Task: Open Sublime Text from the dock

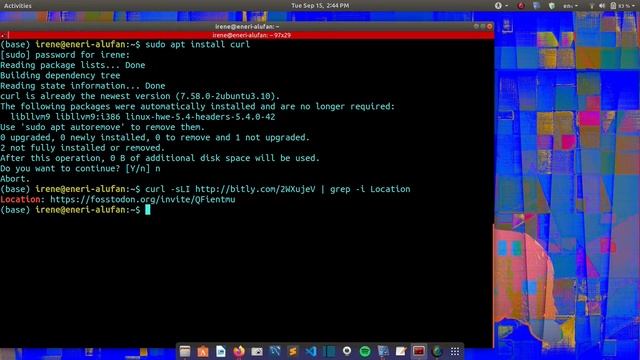Action: pyautogui.click(x=293, y=351)
